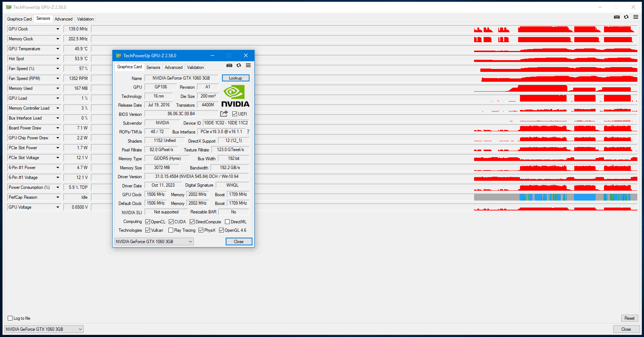Open the GPU Clock sensor dropdown
Image resolution: width=644 pixels, height=337 pixels.
pos(58,29)
